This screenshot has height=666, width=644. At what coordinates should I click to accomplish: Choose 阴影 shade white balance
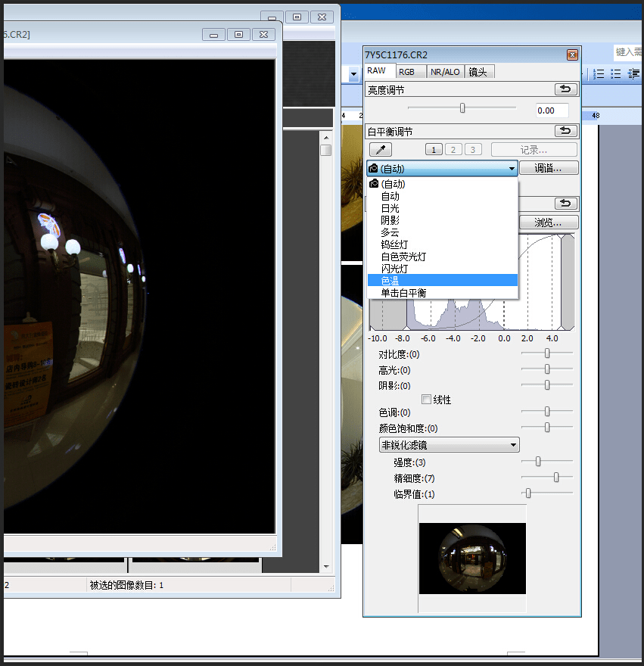442,220
